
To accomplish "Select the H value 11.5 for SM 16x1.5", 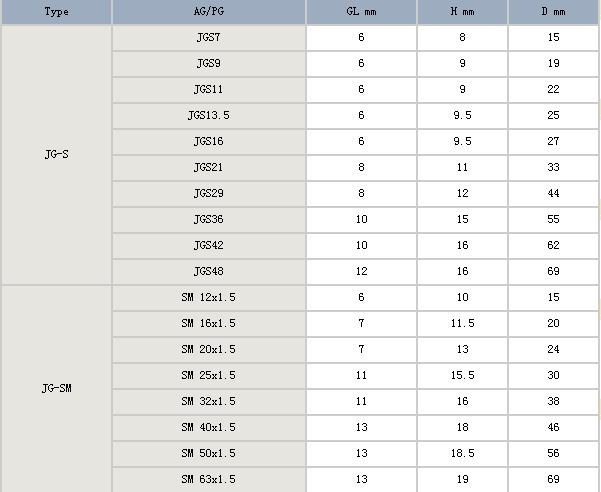I will 462,323.
